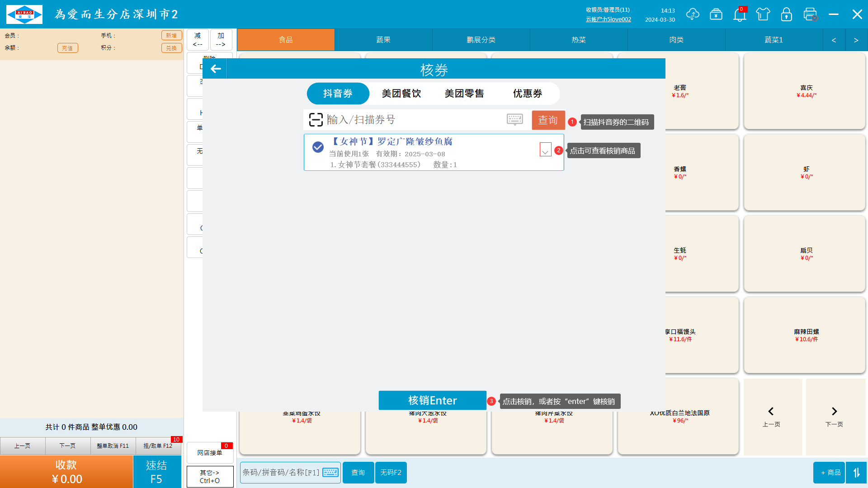
Task: Select the 香螺 product card
Action: pyautogui.click(x=702, y=172)
